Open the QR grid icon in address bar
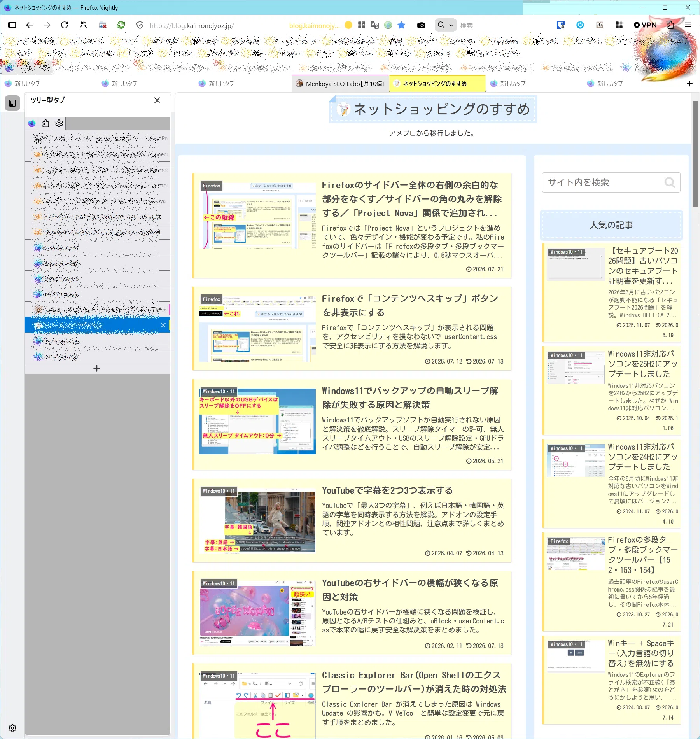This screenshot has height=739, width=700. point(362,25)
